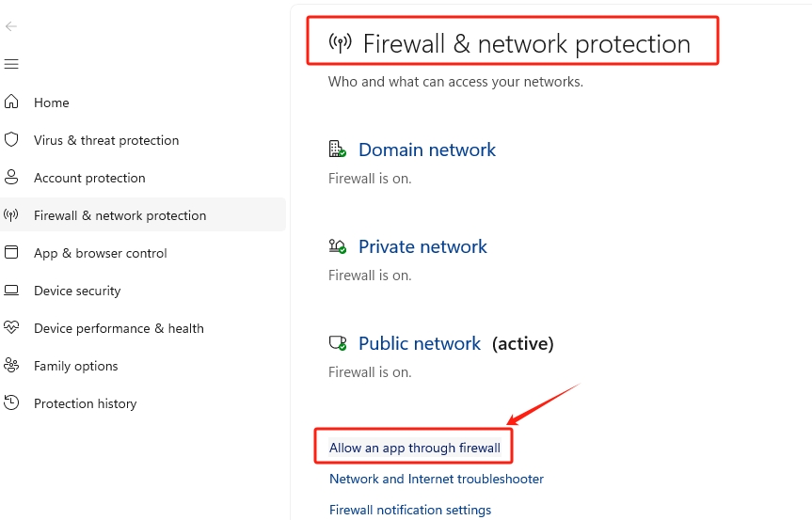Click the Virus & threat protection shield icon
The width and height of the screenshot is (812, 520).
tap(11, 139)
